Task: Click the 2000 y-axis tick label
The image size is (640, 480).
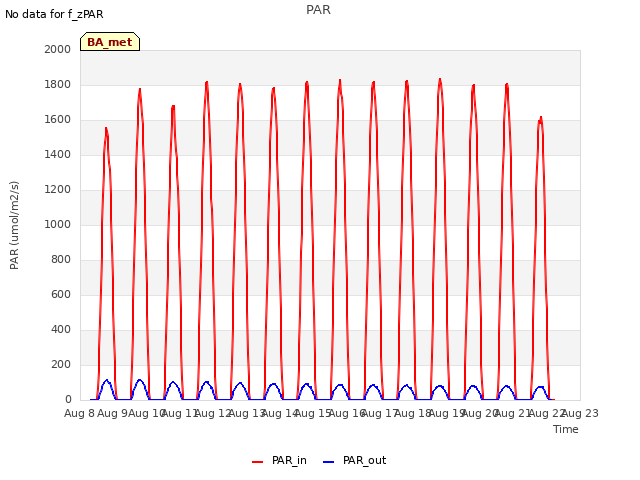Action: pyautogui.click(x=58, y=49)
